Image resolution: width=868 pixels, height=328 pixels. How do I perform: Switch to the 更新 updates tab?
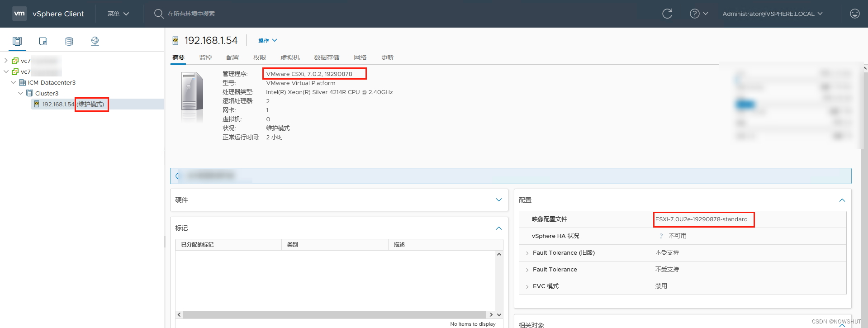click(x=387, y=57)
